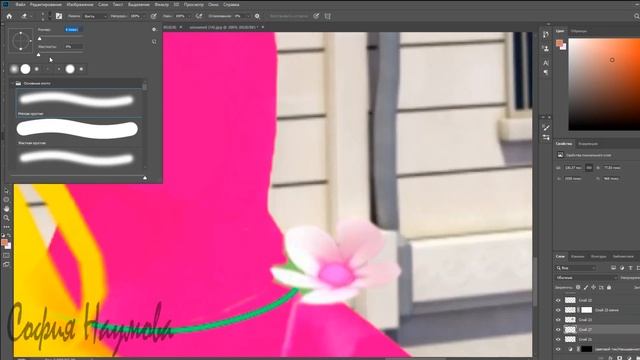Open layer blend mode dropdown
Image resolution: width=640 pixels, height=360 pixels.
pos(586,278)
